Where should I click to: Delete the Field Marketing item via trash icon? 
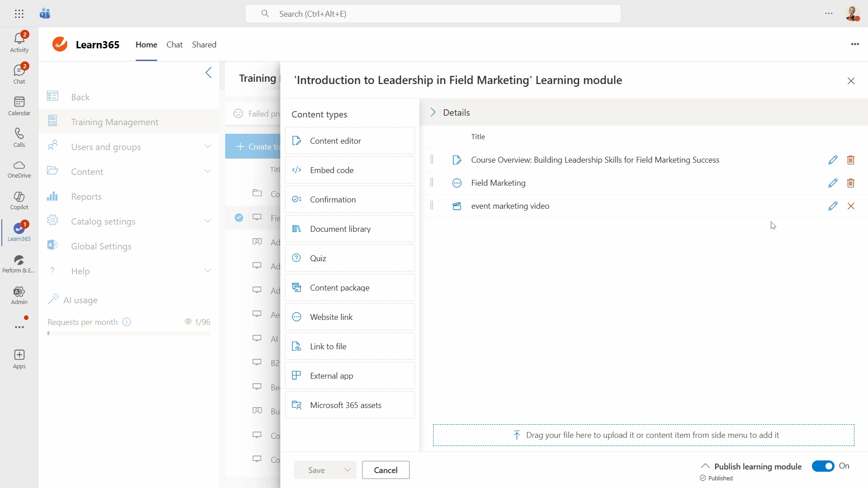point(850,183)
